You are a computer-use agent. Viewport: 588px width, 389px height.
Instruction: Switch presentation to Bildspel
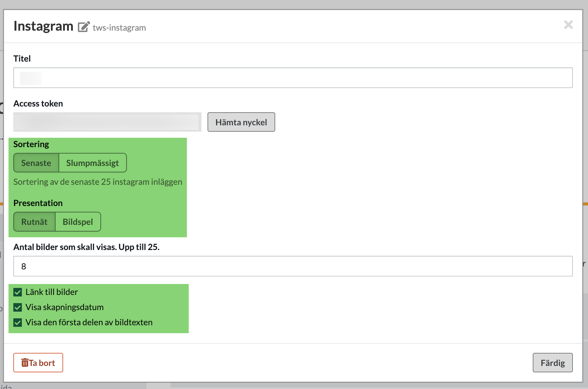pos(78,222)
